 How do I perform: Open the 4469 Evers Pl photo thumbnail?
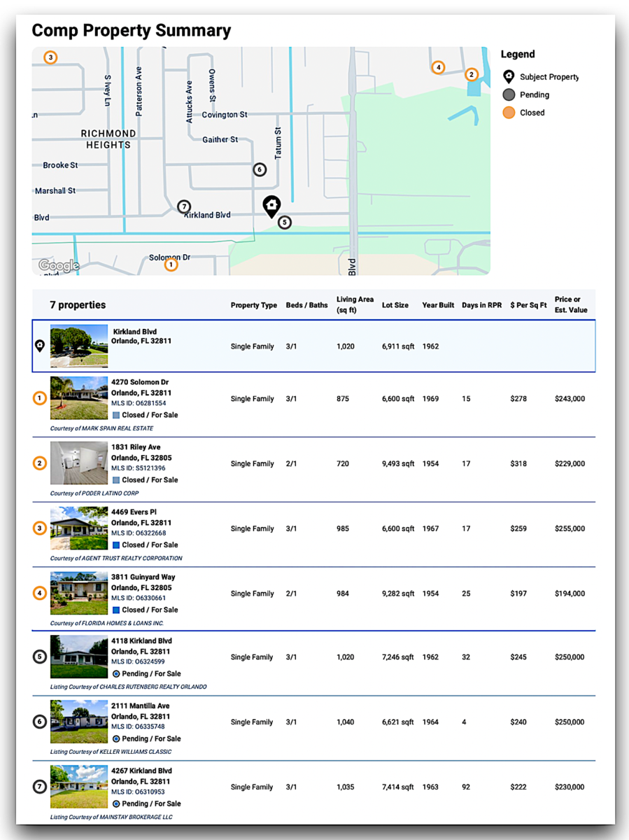pos(79,528)
